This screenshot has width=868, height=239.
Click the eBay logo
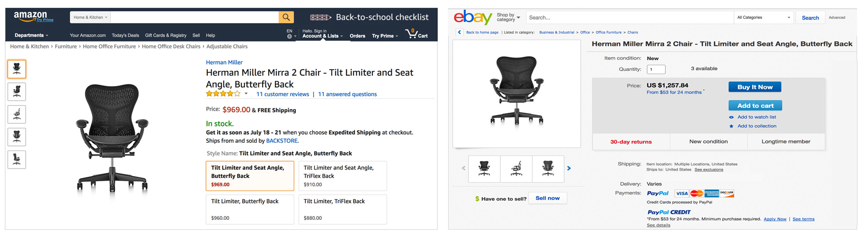tap(473, 18)
